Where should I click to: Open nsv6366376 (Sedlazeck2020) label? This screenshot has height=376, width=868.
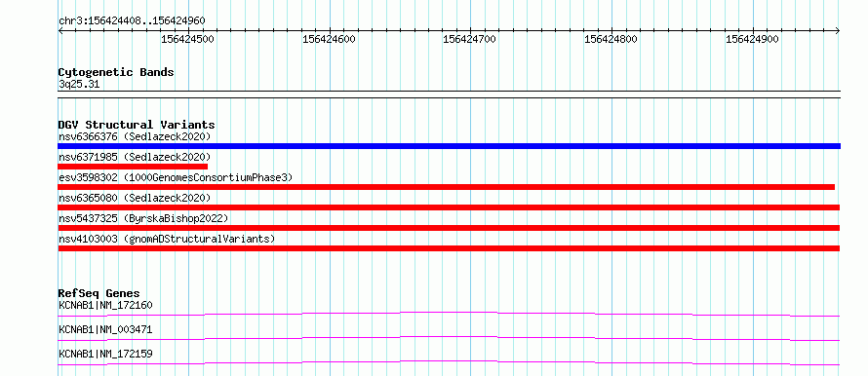(x=135, y=136)
